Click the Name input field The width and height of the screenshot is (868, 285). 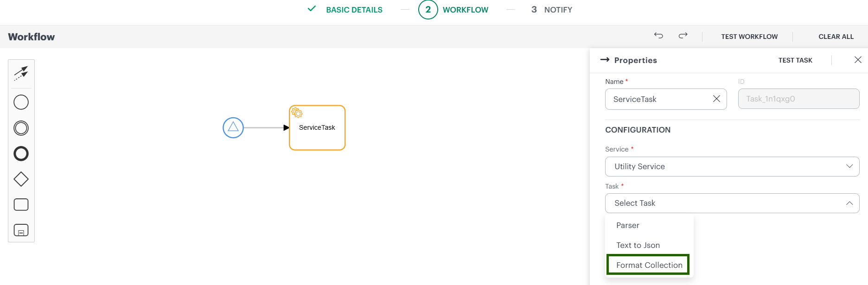[x=666, y=99]
